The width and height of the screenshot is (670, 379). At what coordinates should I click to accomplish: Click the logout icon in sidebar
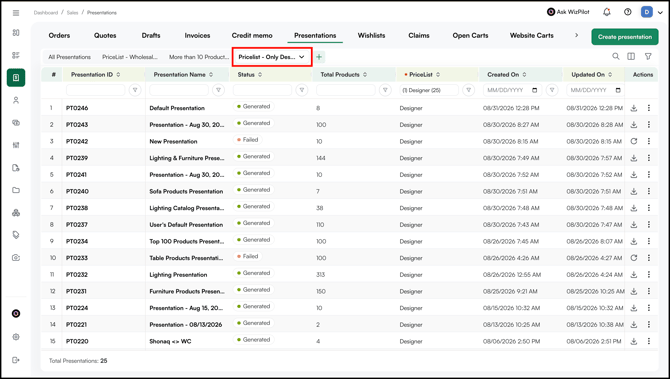(x=16, y=360)
